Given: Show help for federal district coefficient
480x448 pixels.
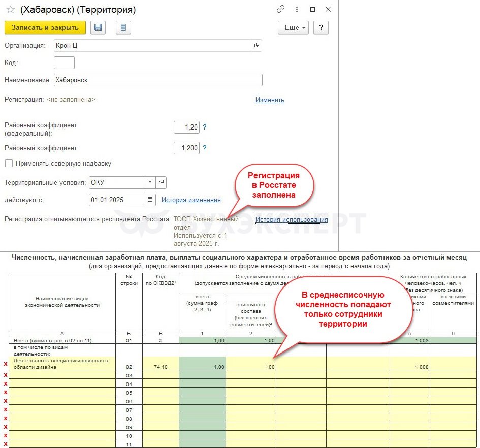Looking at the screenshot, I should 205,127.
